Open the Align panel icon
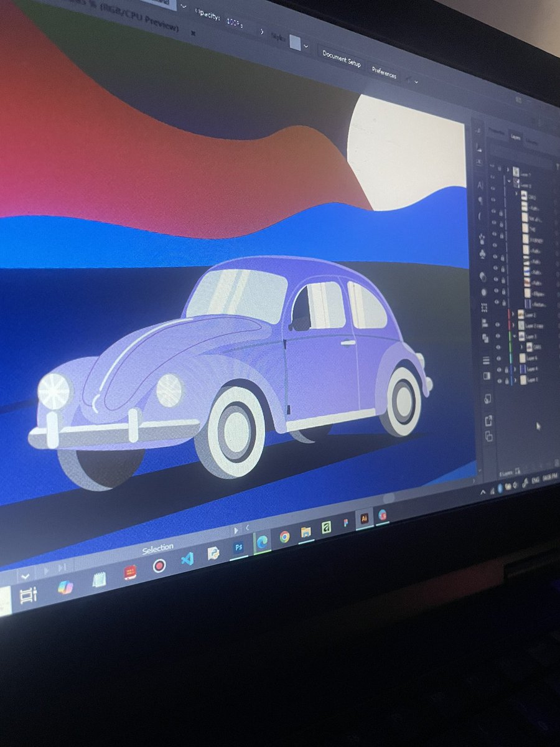The width and height of the screenshot is (560, 747). pyautogui.click(x=484, y=322)
